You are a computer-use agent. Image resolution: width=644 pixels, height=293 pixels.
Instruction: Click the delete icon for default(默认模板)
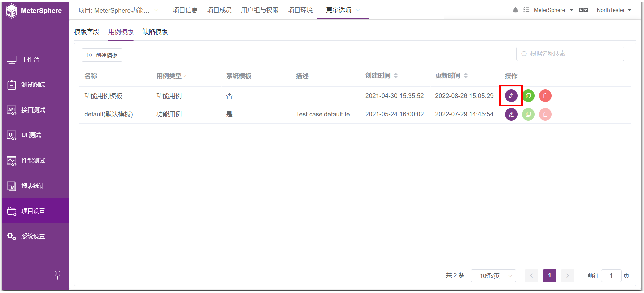tap(545, 114)
